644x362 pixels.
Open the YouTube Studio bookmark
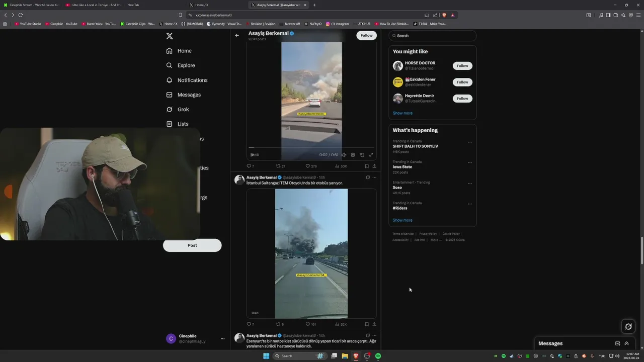pyautogui.click(x=28, y=24)
